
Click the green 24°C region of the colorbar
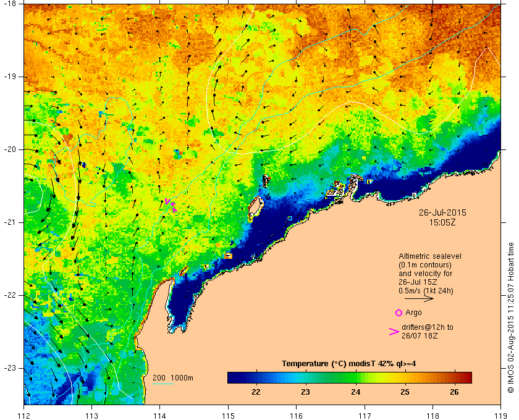[x=356, y=377]
